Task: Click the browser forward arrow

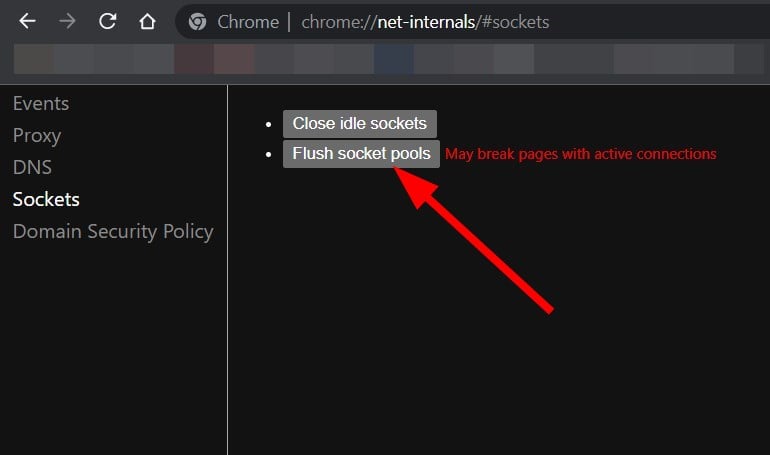Action: (x=67, y=21)
